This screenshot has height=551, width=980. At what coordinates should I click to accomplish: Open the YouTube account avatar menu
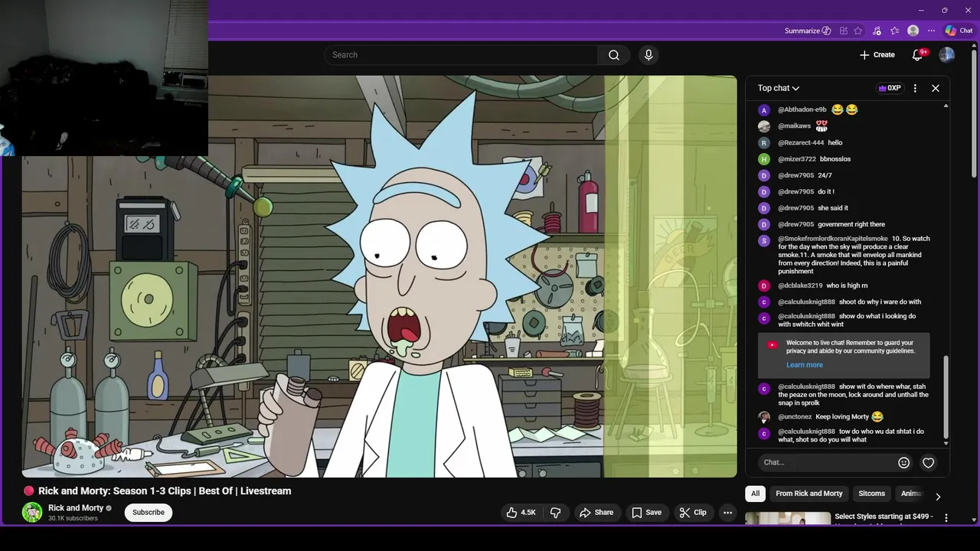tap(947, 55)
